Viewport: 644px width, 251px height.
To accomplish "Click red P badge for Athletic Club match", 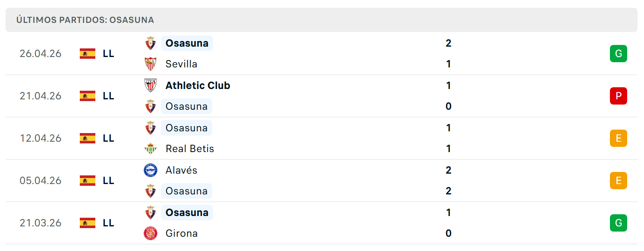I will coord(618,96).
